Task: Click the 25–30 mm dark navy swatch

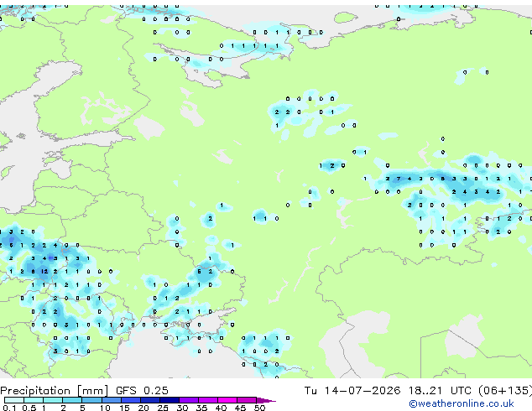Action: (x=170, y=400)
